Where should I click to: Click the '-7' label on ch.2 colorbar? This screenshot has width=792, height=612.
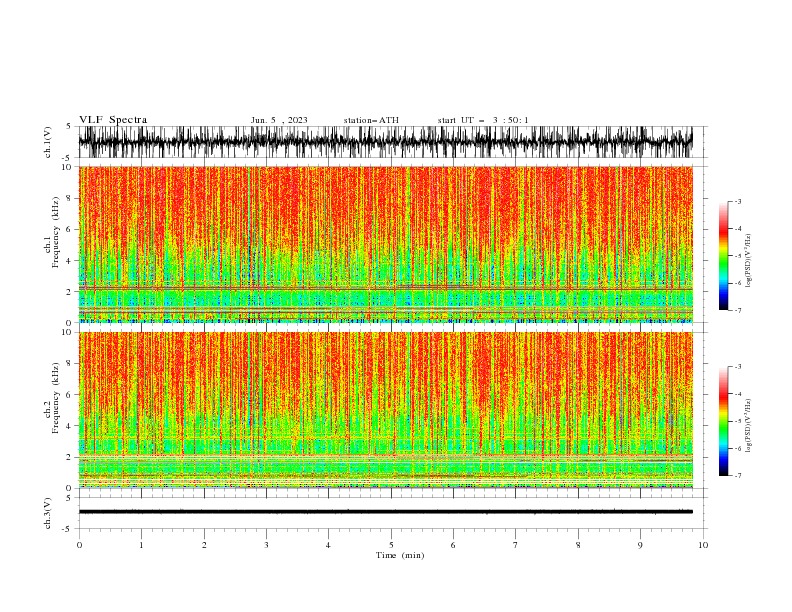[737, 476]
